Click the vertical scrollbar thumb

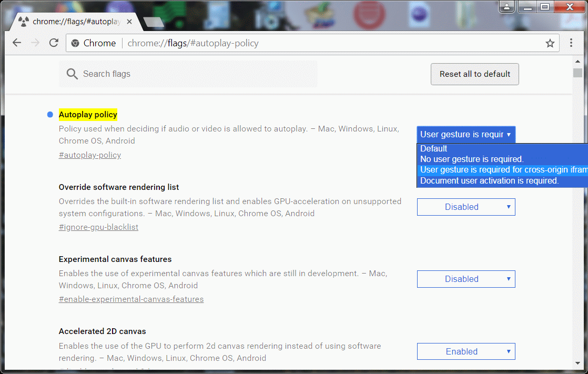point(577,73)
